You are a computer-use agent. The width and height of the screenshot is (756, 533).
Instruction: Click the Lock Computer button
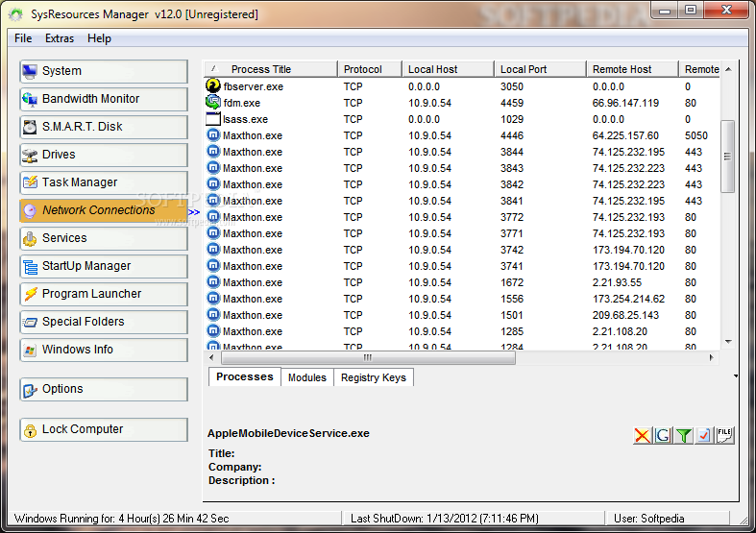(x=104, y=429)
